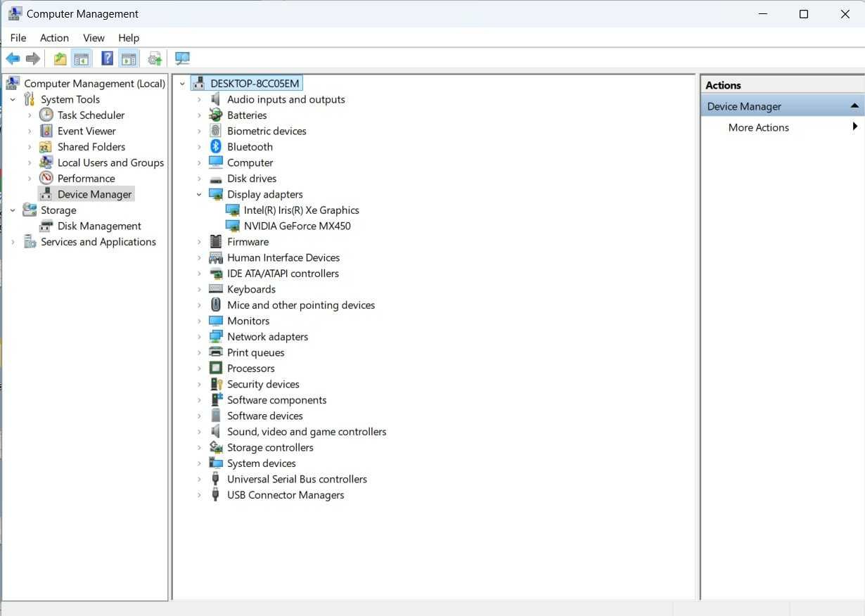This screenshot has width=865, height=616.
Task: Click Update device driver toolbar icon
Action: (x=155, y=58)
